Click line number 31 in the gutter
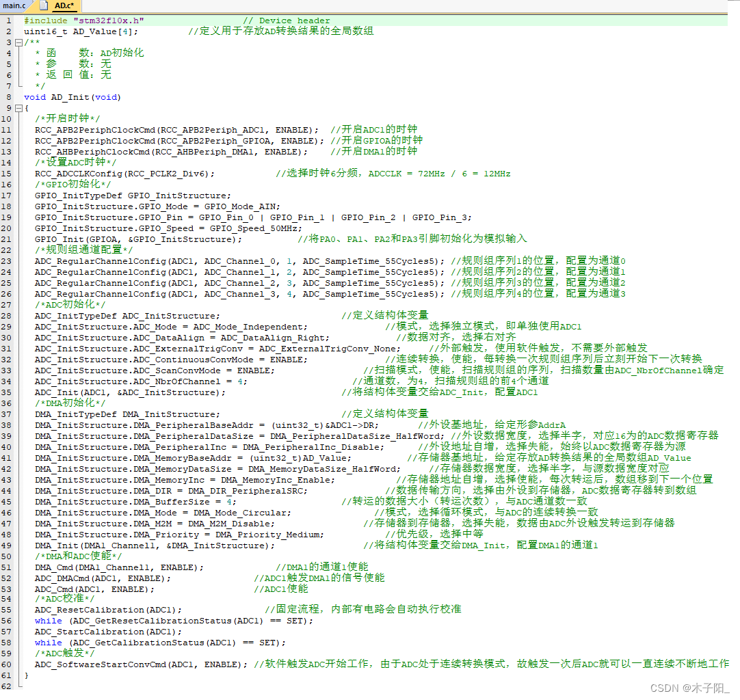 (6, 349)
